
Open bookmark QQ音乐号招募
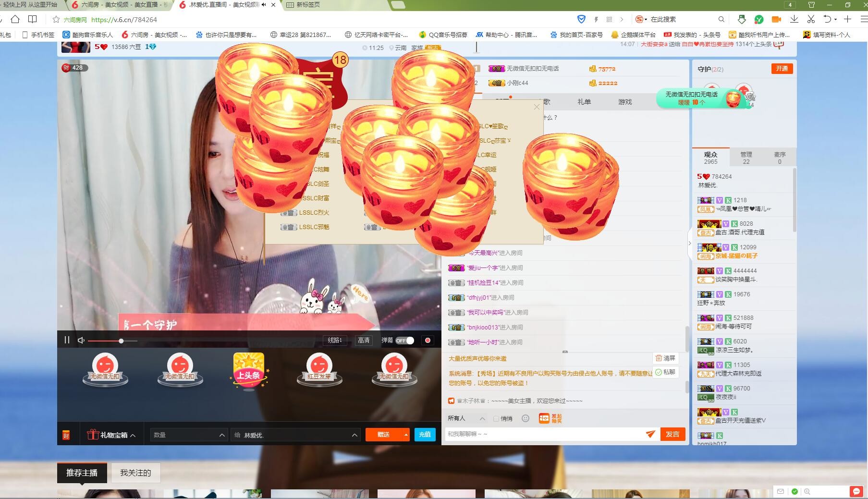point(443,35)
